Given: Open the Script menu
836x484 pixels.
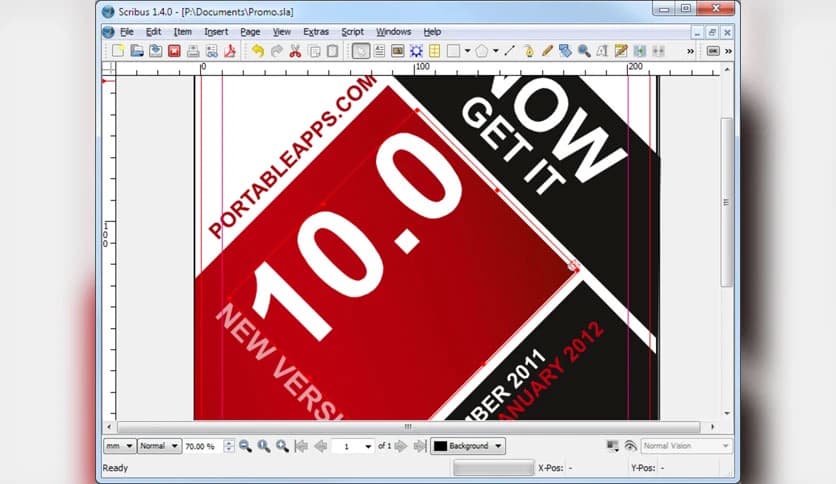Looking at the screenshot, I should coord(352,32).
